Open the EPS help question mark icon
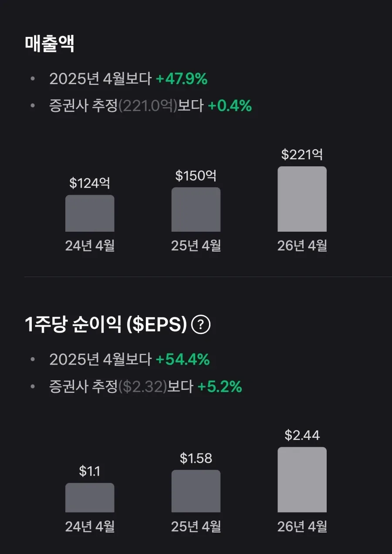The height and width of the screenshot is (554, 392). pos(201,325)
